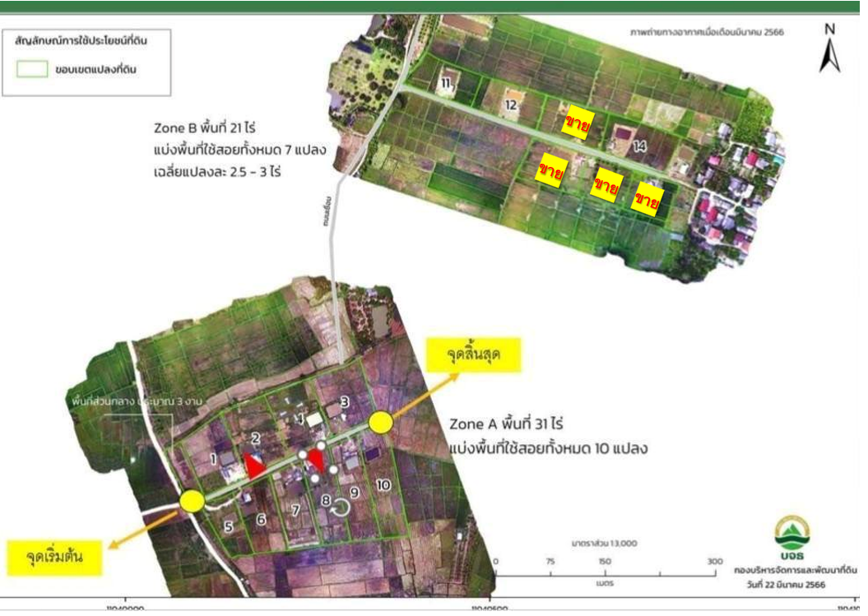Click the red marker above plot 8
868x616 pixels.
click(x=316, y=460)
